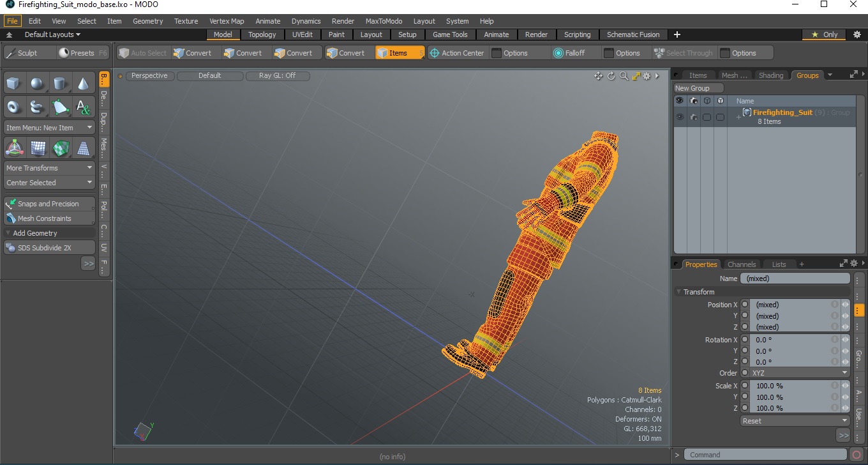Click the viewport pan arrows icon

[598, 76]
